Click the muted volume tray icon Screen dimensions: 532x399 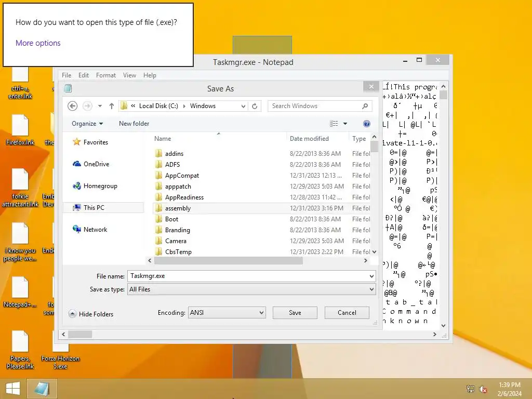pyautogui.click(x=483, y=389)
